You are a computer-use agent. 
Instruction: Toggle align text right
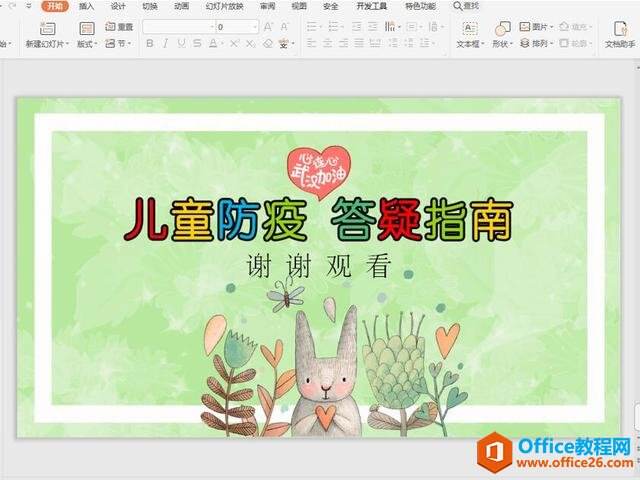pyautogui.click(x=343, y=43)
